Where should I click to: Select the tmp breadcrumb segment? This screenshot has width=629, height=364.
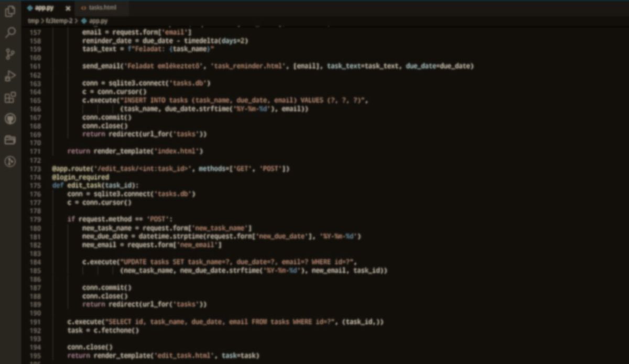tap(33, 21)
